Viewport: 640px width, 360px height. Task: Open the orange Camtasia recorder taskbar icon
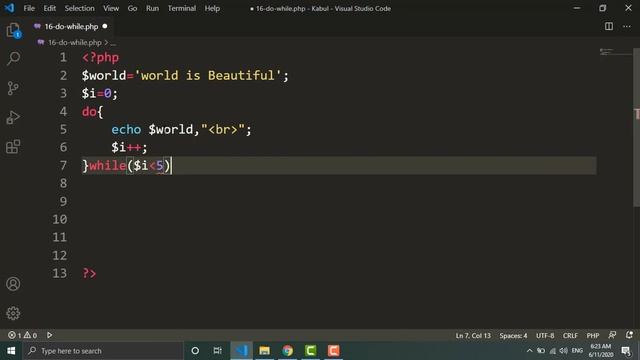coord(333,351)
